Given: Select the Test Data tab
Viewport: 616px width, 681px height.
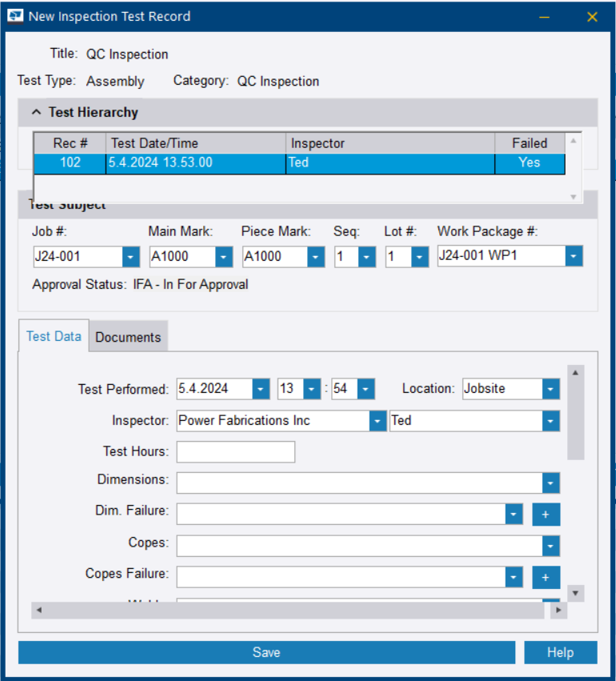Looking at the screenshot, I should [54, 336].
